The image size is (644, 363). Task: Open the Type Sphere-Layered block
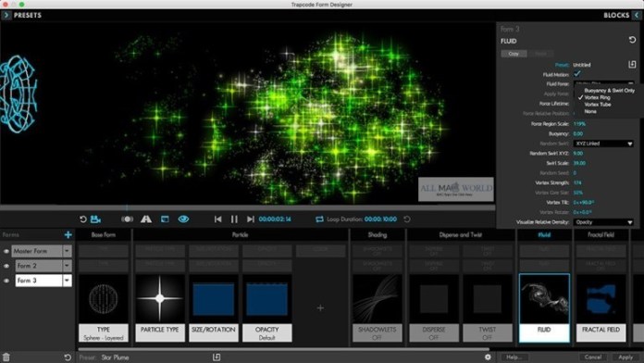tap(104, 308)
